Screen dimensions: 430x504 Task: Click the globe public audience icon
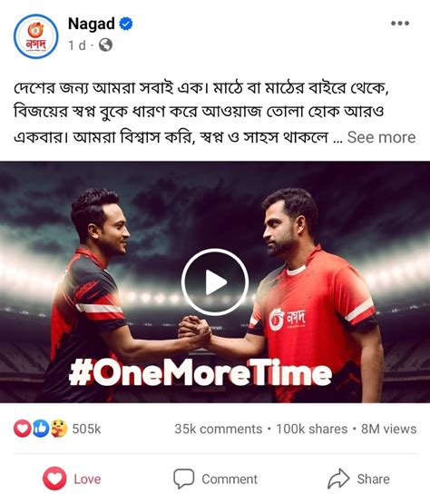(105, 45)
